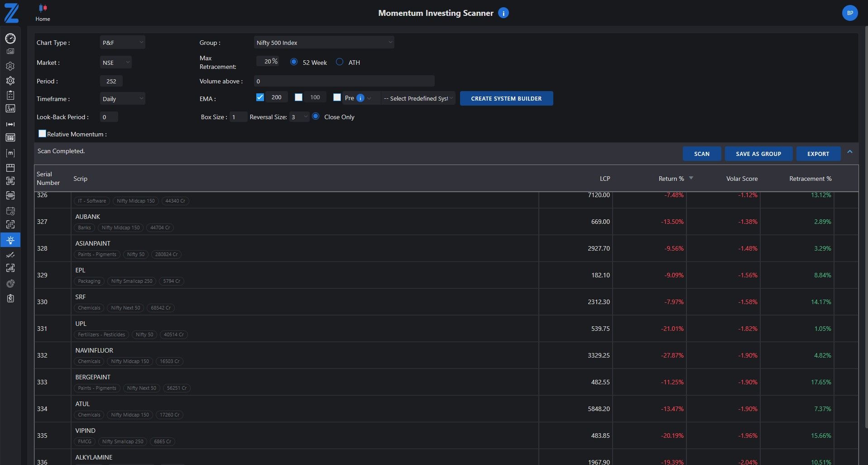Screen dimensions: 868x465
Task: Select the 52 Week radio button
Action: tap(294, 62)
